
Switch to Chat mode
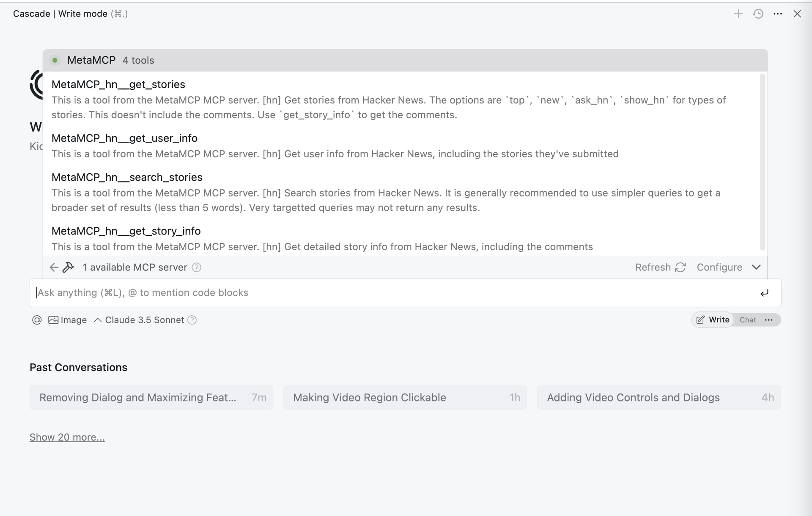[x=748, y=320]
